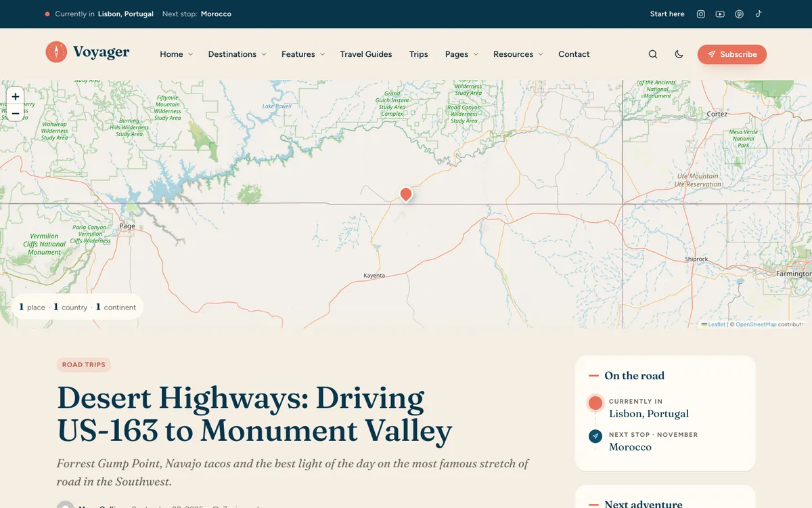Open the OpenStreetMap attribution link
The height and width of the screenshot is (508, 812).
pos(756,324)
